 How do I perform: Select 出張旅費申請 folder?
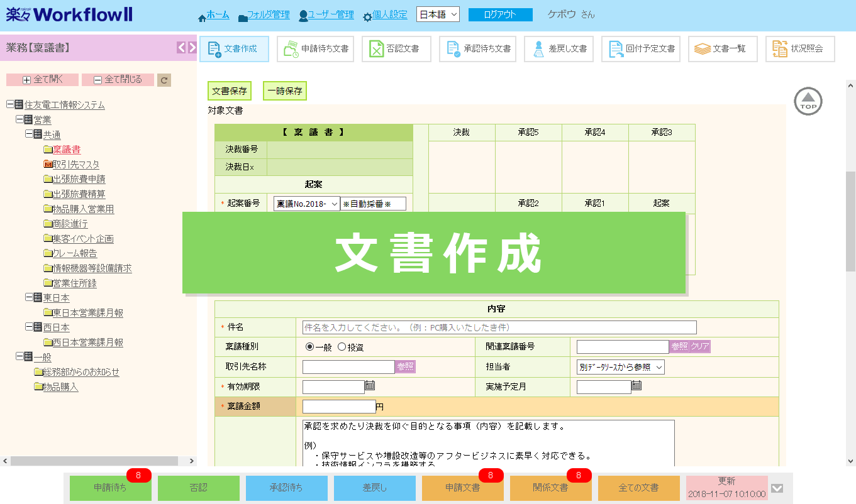(x=79, y=179)
